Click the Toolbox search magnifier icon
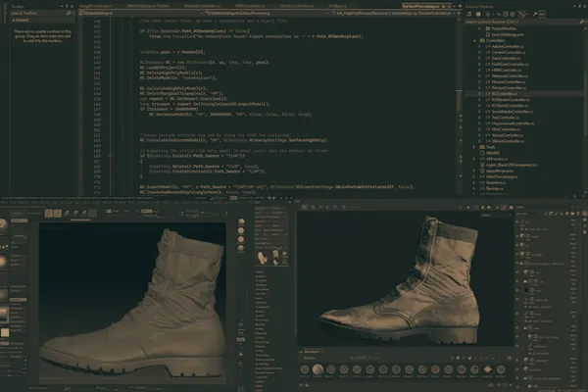588x392 pixels. click(x=69, y=13)
